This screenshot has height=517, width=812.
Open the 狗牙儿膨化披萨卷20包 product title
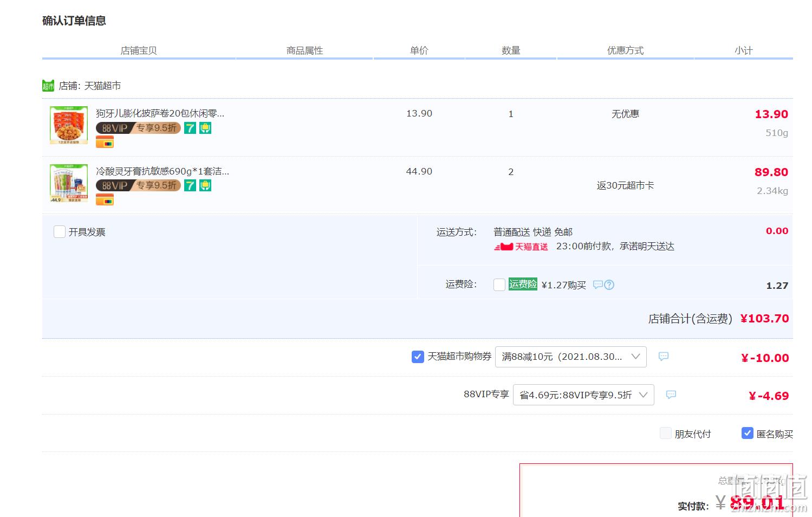160,113
